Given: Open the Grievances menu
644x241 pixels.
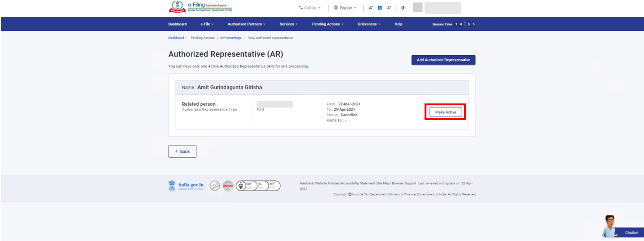Looking at the screenshot, I should 369,24.
